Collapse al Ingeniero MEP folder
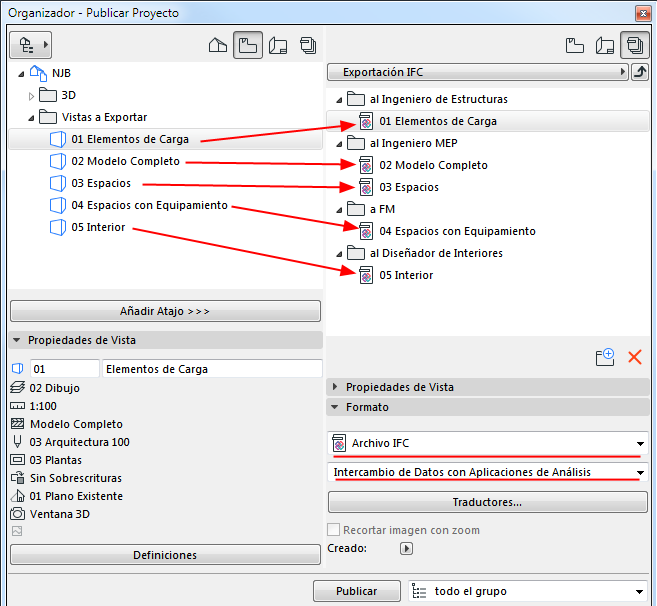Viewport: 657px width, 606px height. 339,144
